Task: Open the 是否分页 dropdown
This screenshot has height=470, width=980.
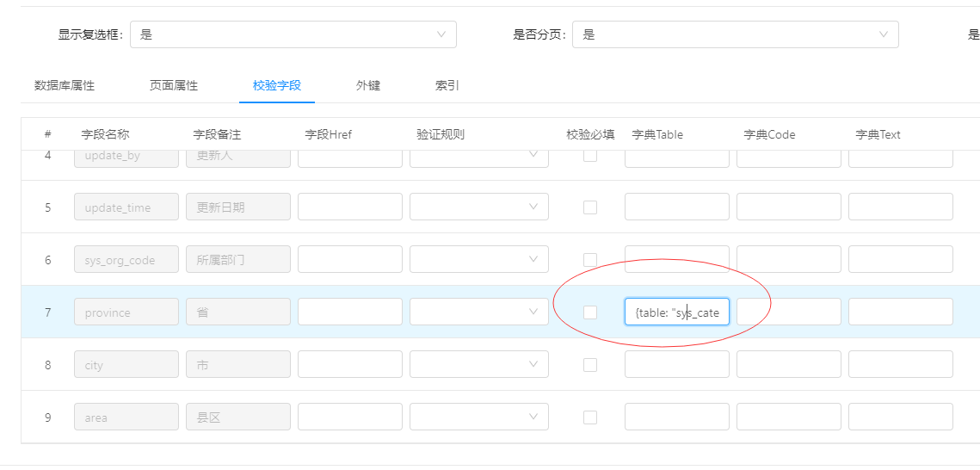Action: 736,34
